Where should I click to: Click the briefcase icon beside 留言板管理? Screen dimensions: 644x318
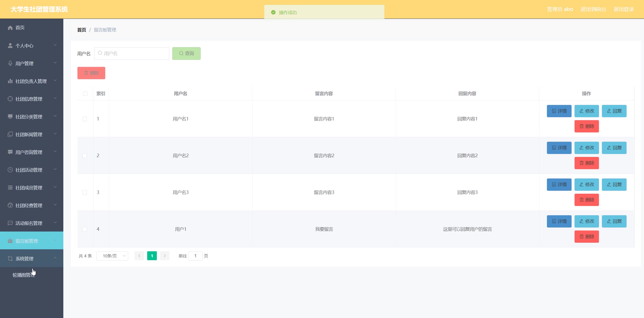point(10,241)
